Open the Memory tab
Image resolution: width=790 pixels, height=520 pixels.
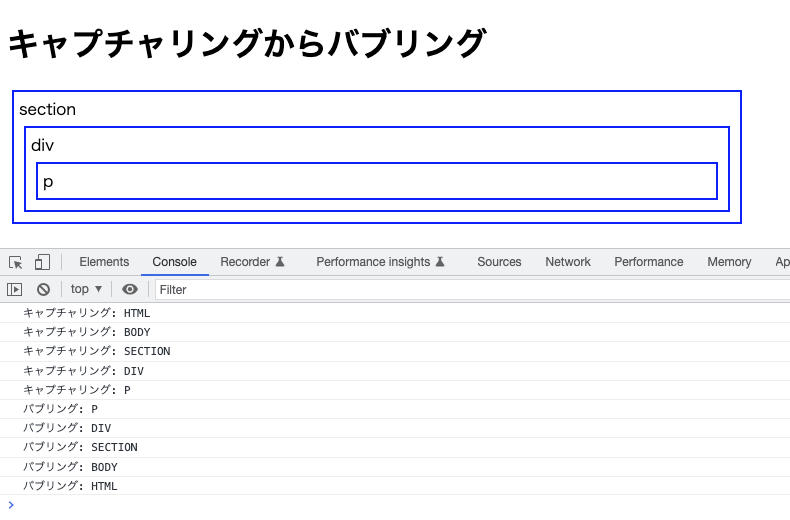click(729, 262)
